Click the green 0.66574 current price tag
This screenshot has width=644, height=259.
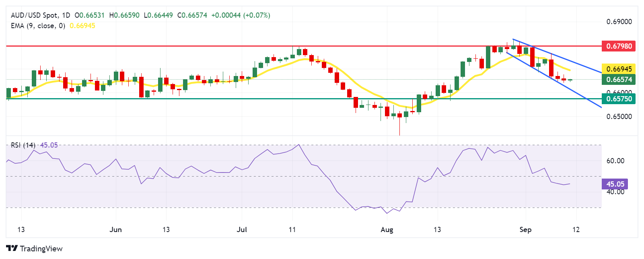coord(619,79)
